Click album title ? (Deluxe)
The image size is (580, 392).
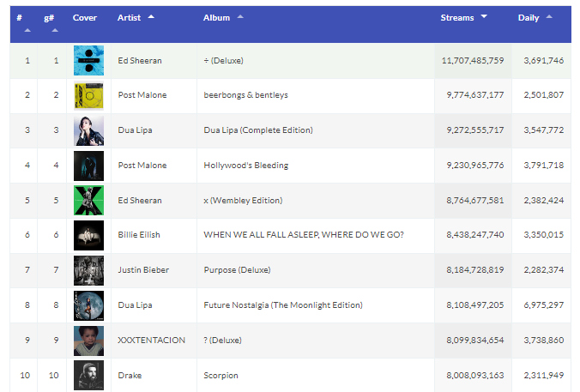(223, 341)
